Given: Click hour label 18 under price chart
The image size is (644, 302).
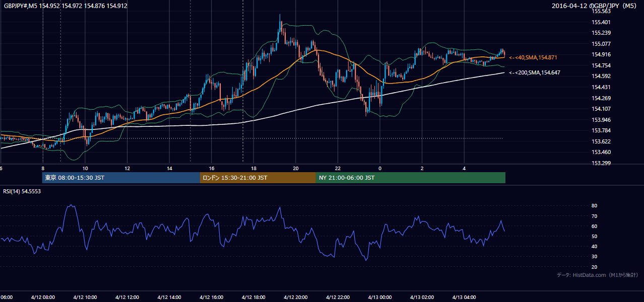Looking at the screenshot, I should tap(254, 169).
